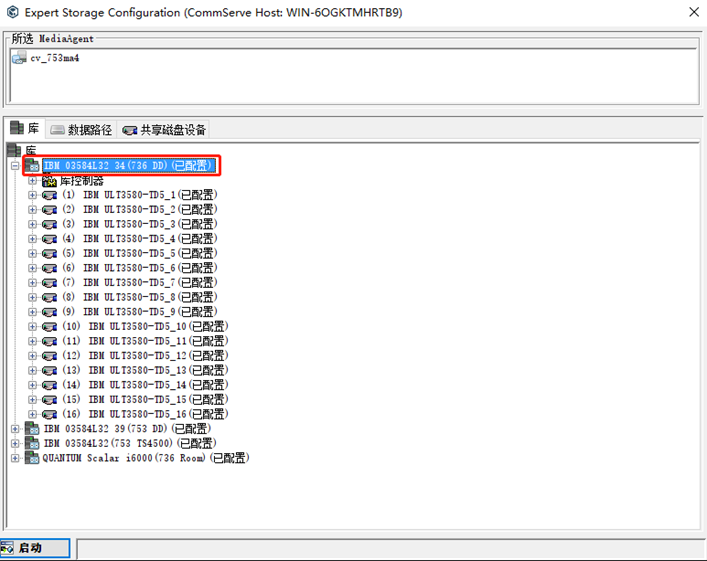Select (7) IBM ULT3580-TD5_7 row text
The width and height of the screenshot is (707, 561).
pos(140,283)
